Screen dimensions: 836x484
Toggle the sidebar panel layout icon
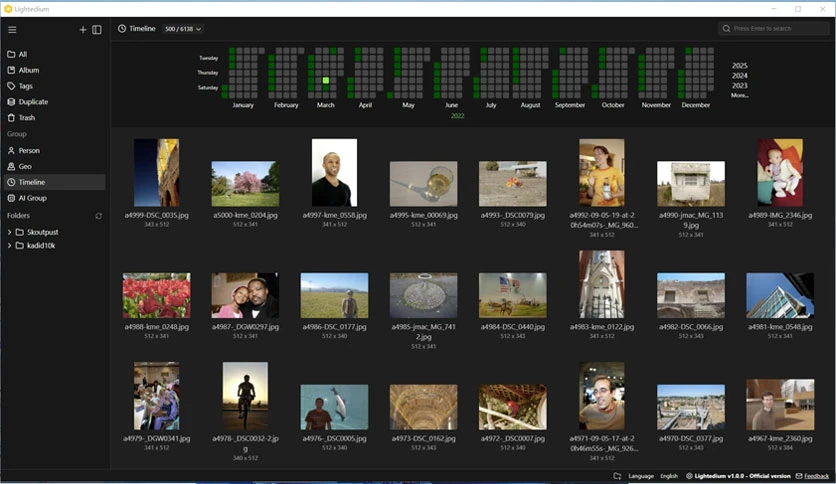97,30
